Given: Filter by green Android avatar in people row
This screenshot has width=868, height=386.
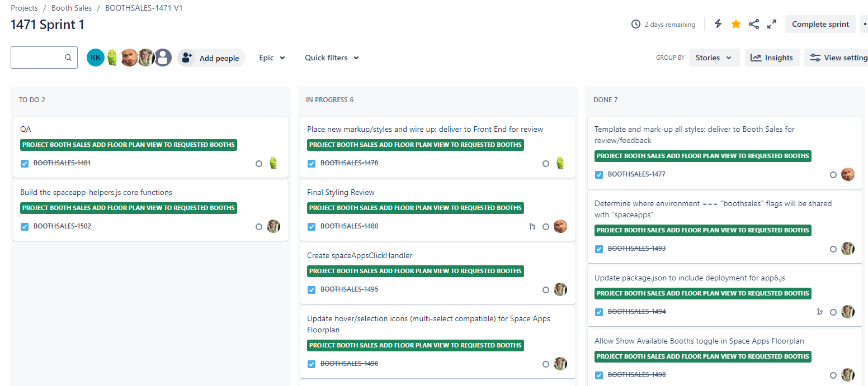Looking at the screenshot, I should pos(112,58).
